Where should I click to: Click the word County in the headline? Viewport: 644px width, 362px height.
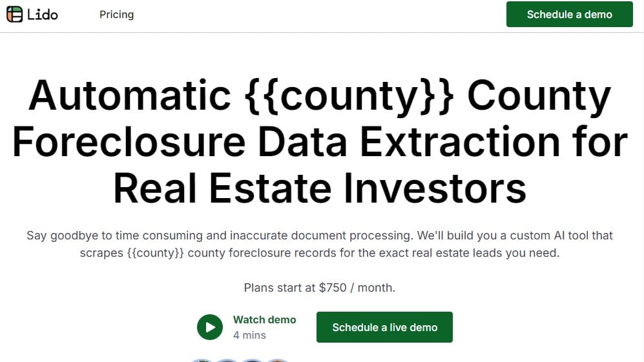tap(539, 96)
